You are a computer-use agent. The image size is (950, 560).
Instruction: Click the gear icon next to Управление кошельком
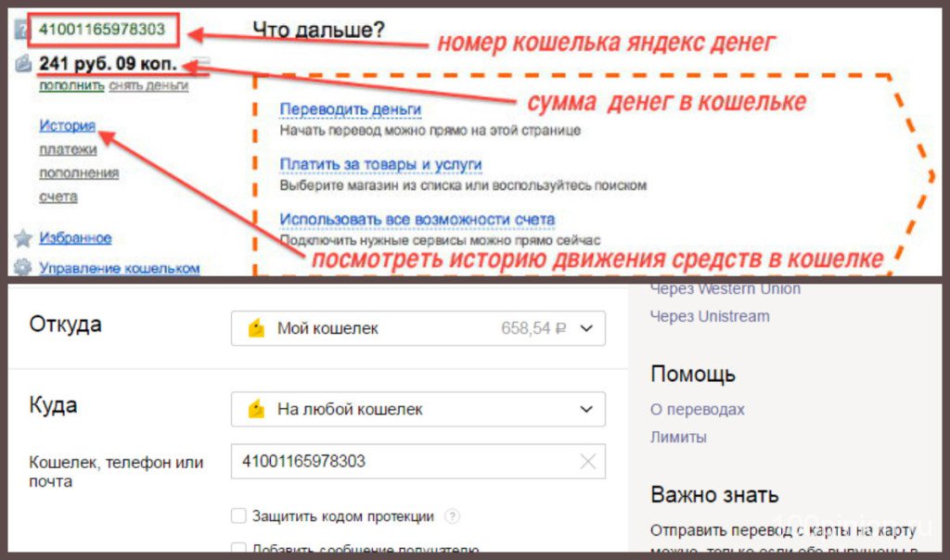23,269
